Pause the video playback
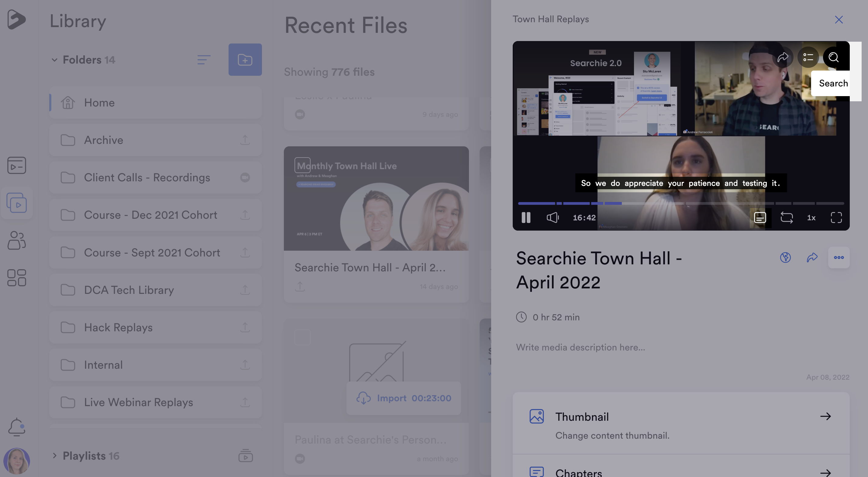 pos(526,218)
